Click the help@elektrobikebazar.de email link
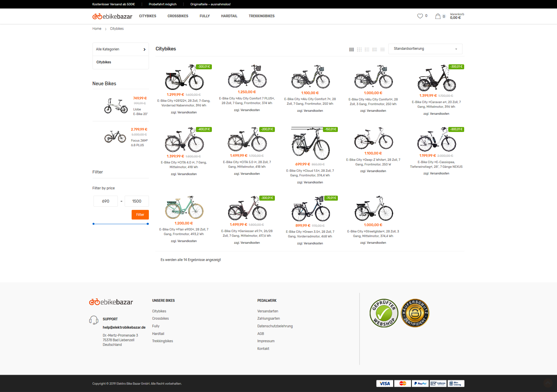Screen dimensions: 557x392 124,327
